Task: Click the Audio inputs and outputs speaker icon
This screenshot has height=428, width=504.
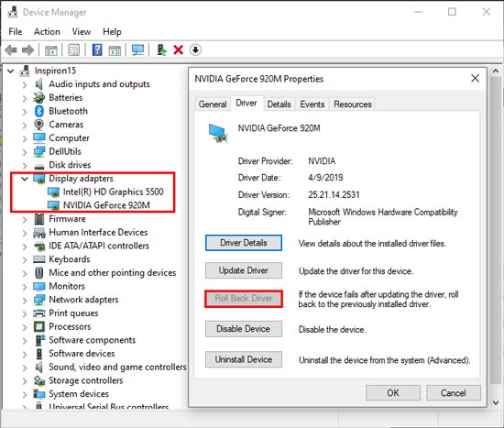Action: pos(38,84)
